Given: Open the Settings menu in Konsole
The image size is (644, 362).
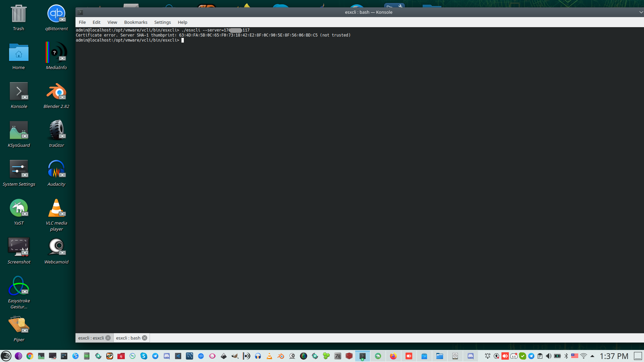Looking at the screenshot, I should click(162, 22).
